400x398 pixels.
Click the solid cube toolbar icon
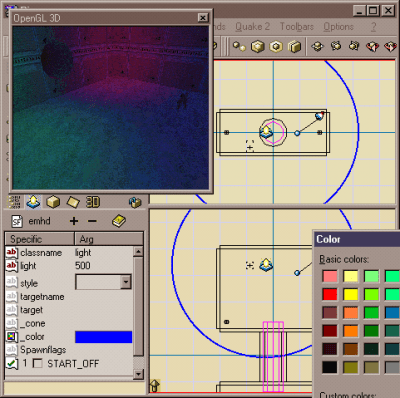point(258,46)
